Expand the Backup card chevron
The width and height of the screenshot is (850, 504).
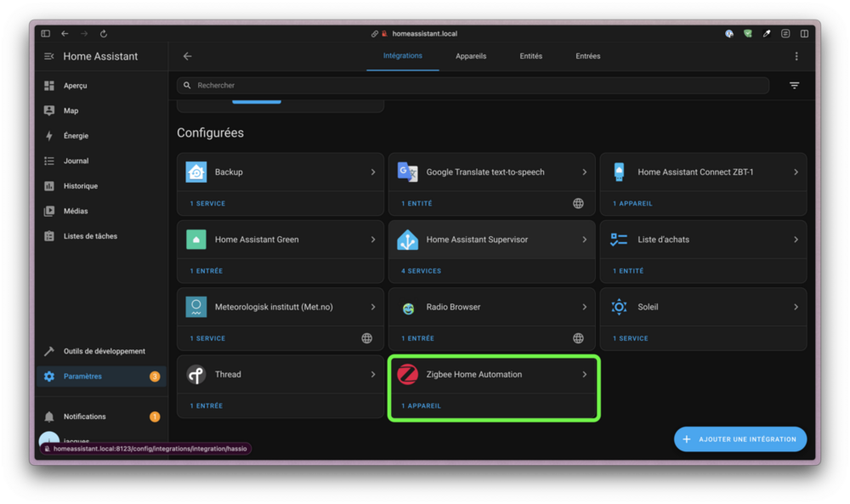(373, 173)
